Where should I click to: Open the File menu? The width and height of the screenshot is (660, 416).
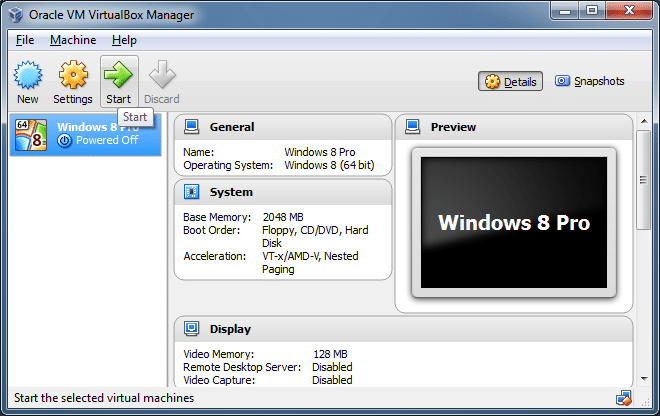[25, 40]
